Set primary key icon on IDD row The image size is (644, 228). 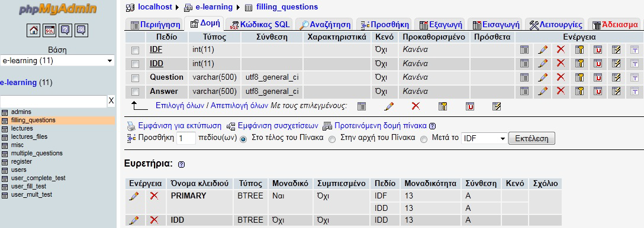click(579, 64)
